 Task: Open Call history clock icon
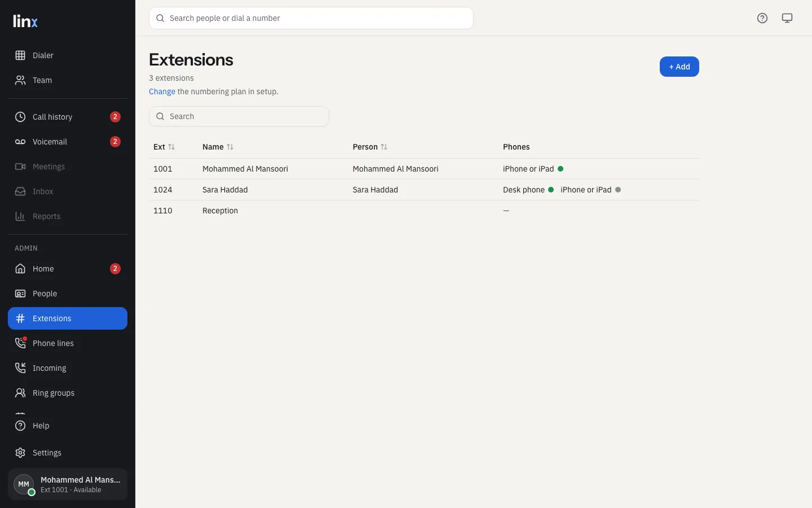click(20, 117)
